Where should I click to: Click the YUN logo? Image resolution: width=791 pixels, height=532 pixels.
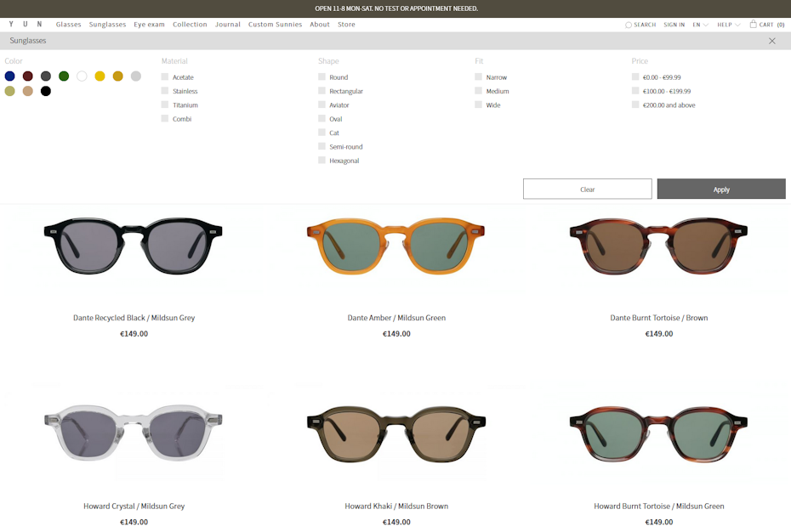pyautogui.click(x=26, y=25)
